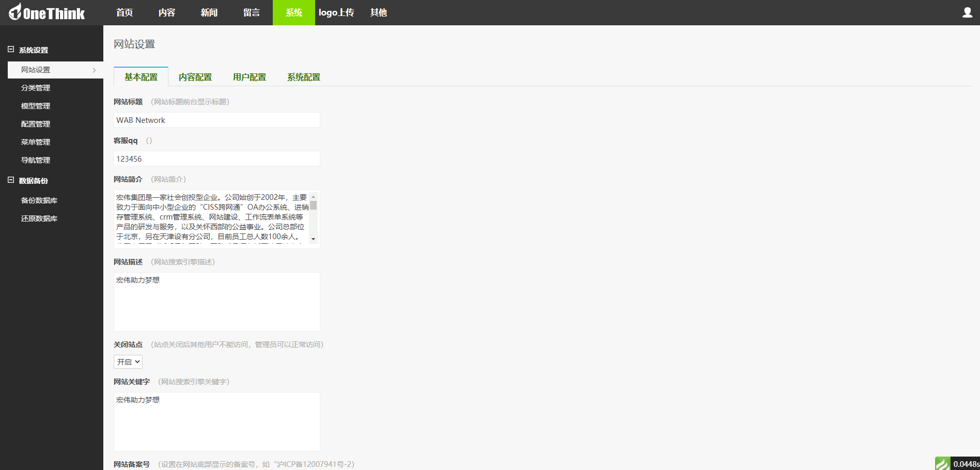The width and height of the screenshot is (980, 470).
Task: Go to 分类管理 in the sidebar
Action: point(36,88)
